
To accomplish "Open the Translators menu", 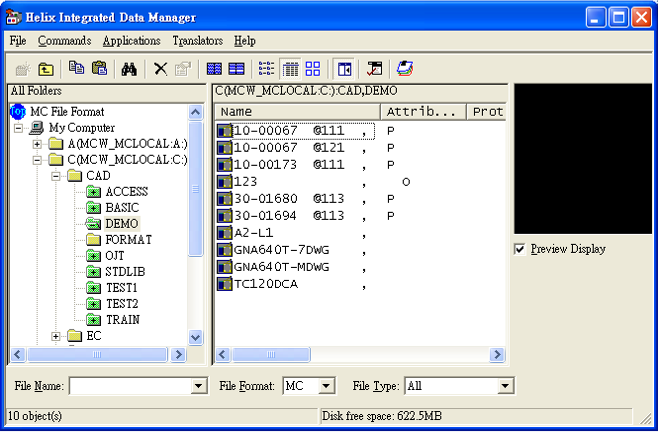I will (198, 41).
